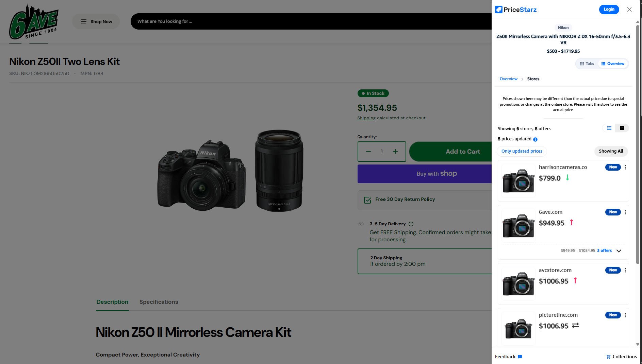Select the 2 Day Shipping option

point(425,261)
